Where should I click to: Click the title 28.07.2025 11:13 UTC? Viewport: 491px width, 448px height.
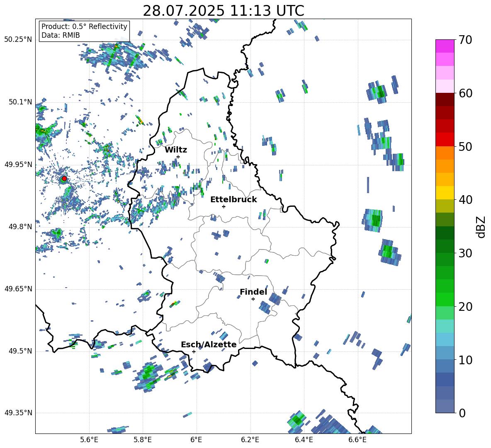click(224, 11)
